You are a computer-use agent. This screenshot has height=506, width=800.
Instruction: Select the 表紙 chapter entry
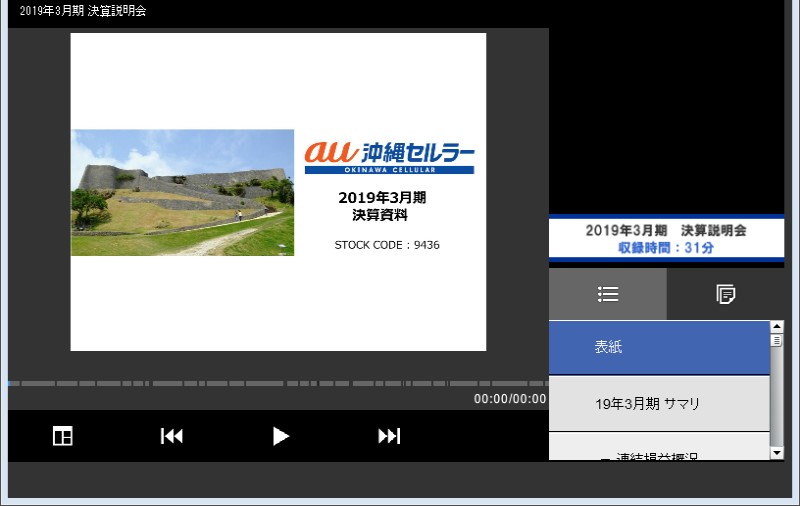pos(659,347)
